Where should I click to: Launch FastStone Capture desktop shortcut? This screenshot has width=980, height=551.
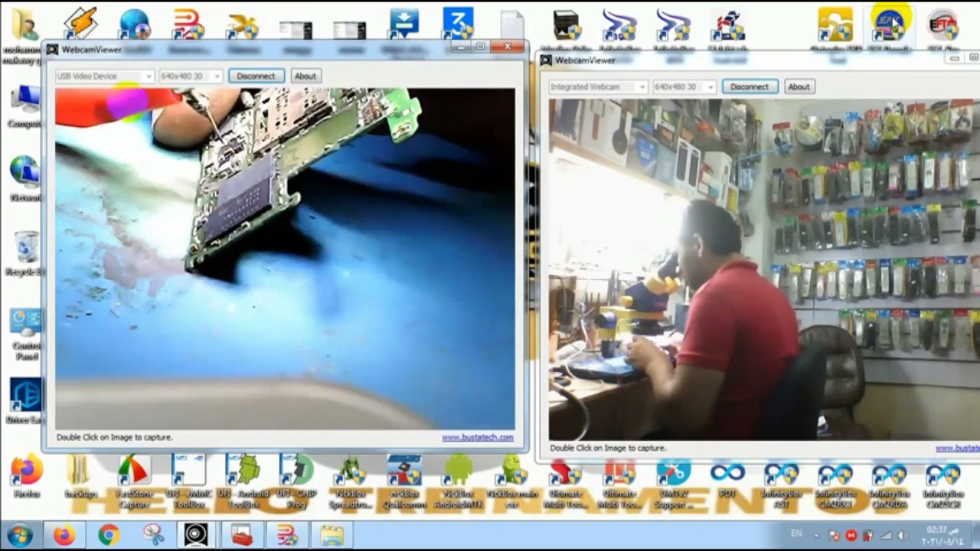(134, 481)
